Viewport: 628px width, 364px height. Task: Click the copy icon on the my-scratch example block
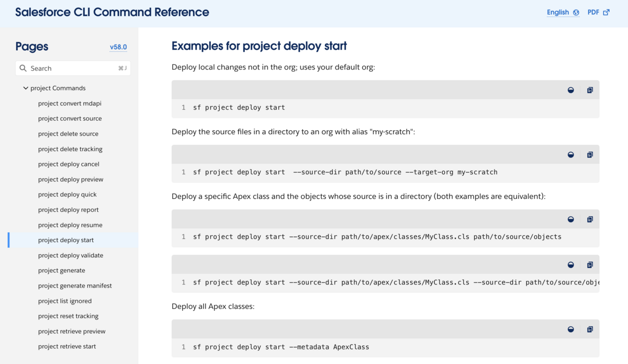590,154
